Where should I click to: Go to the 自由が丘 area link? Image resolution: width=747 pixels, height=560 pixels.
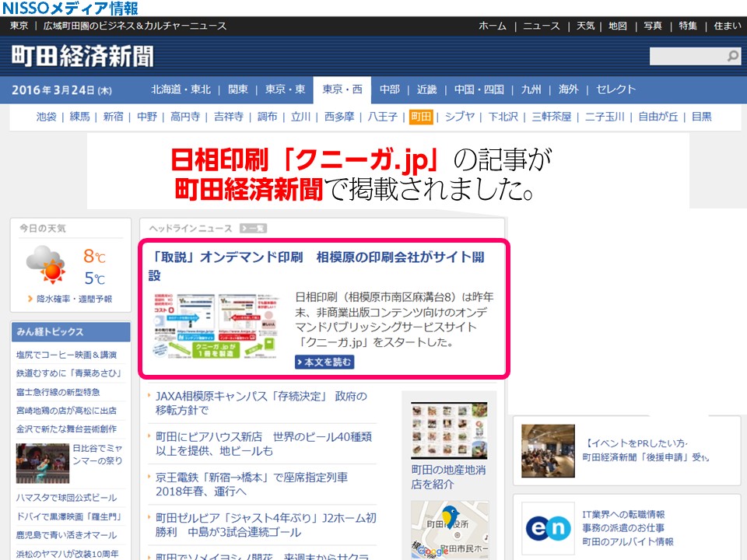658,117
